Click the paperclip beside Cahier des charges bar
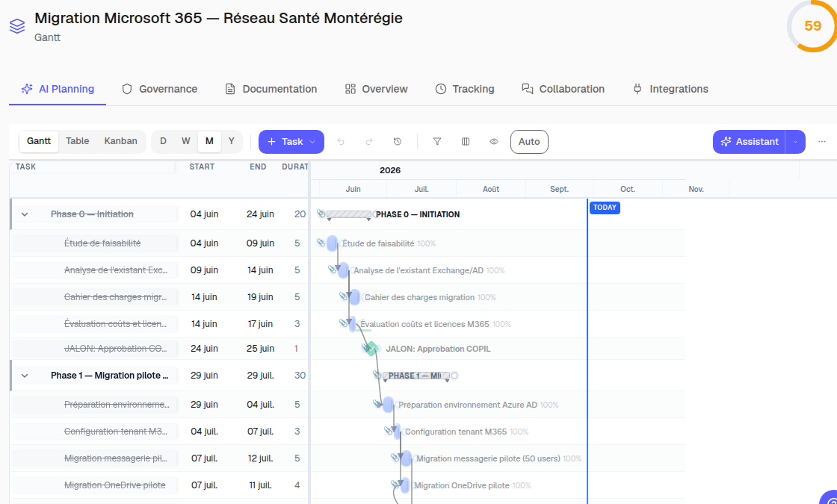The image size is (837, 504). tap(343, 296)
